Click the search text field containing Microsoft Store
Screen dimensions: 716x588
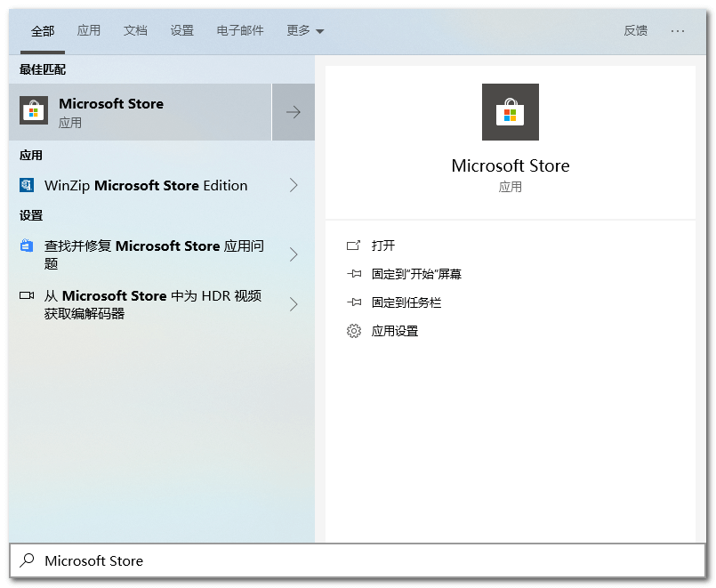click(356, 560)
